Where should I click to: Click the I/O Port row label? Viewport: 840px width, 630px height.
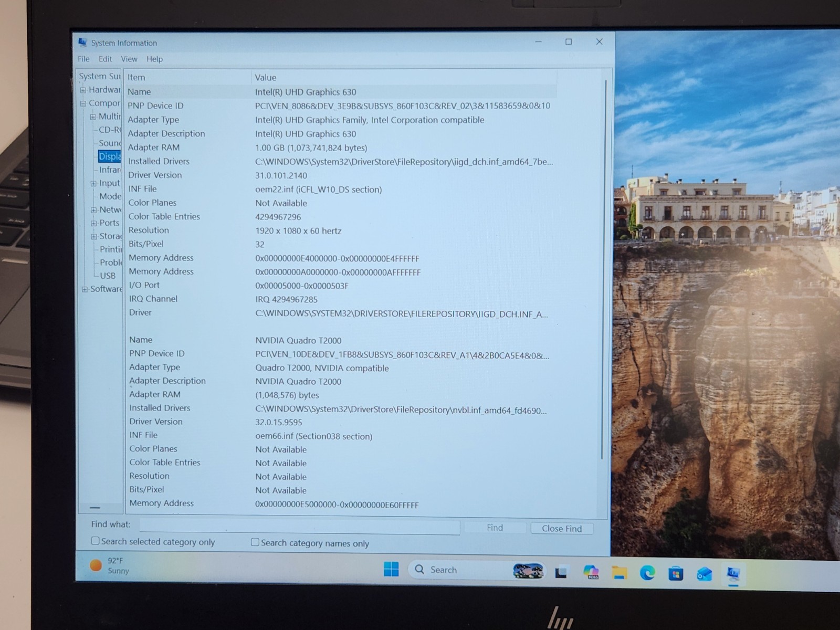click(144, 285)
